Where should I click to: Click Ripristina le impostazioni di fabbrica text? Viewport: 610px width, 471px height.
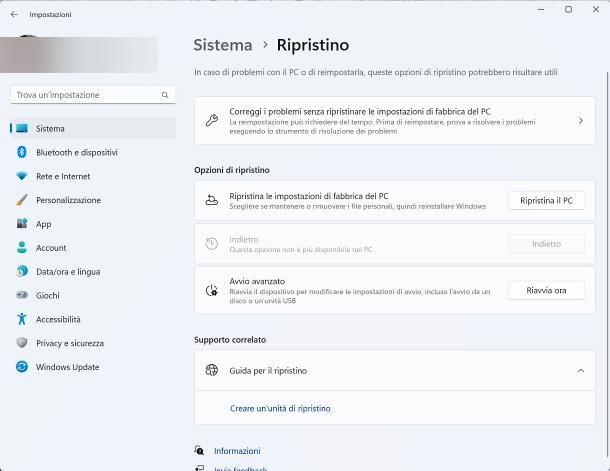(x=309, y=196)
